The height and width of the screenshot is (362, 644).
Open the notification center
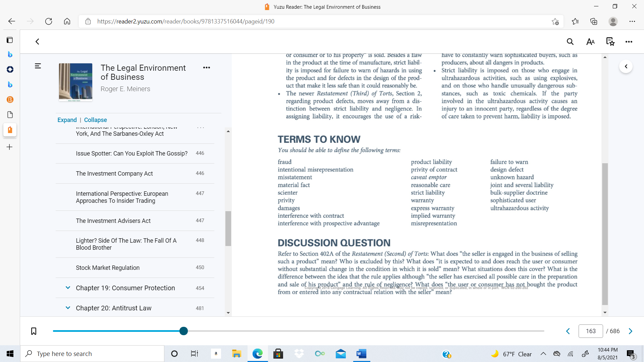tap(631, 354)
